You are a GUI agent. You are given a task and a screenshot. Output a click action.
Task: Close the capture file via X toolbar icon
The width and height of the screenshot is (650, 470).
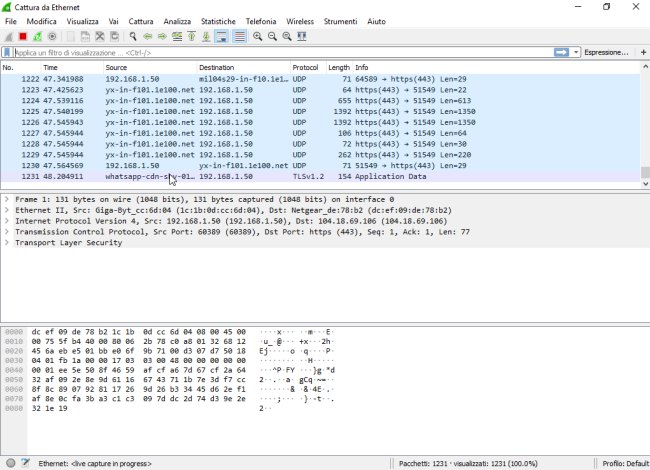click(100, 36)
